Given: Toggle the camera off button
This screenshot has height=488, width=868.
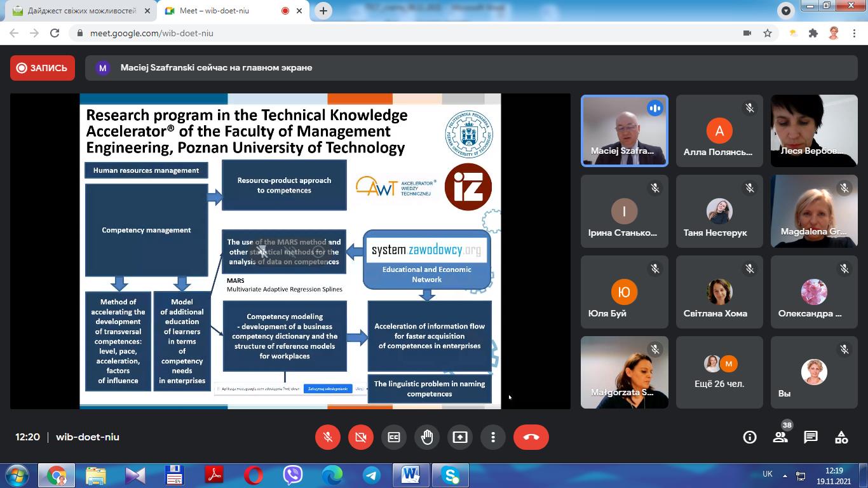Looking at the screenshot, I should [x=361, y=437].
